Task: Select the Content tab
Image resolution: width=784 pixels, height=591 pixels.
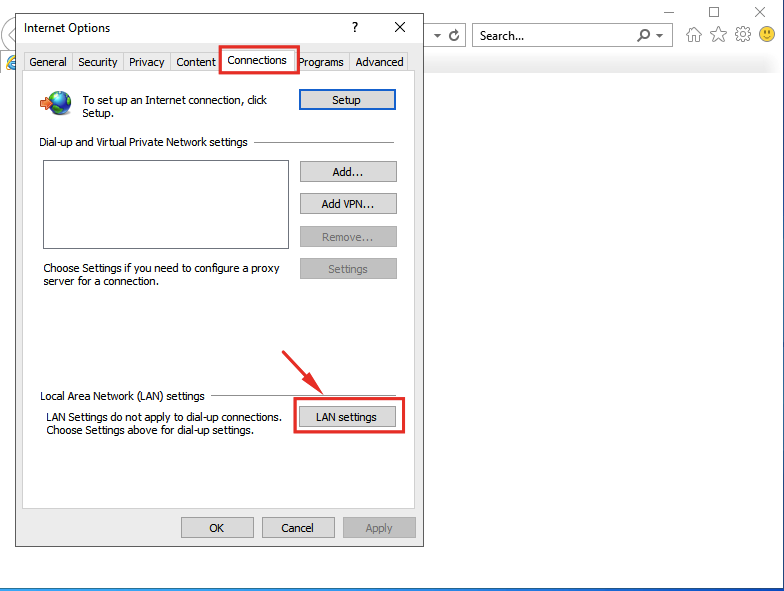Action: click(196, 62)
